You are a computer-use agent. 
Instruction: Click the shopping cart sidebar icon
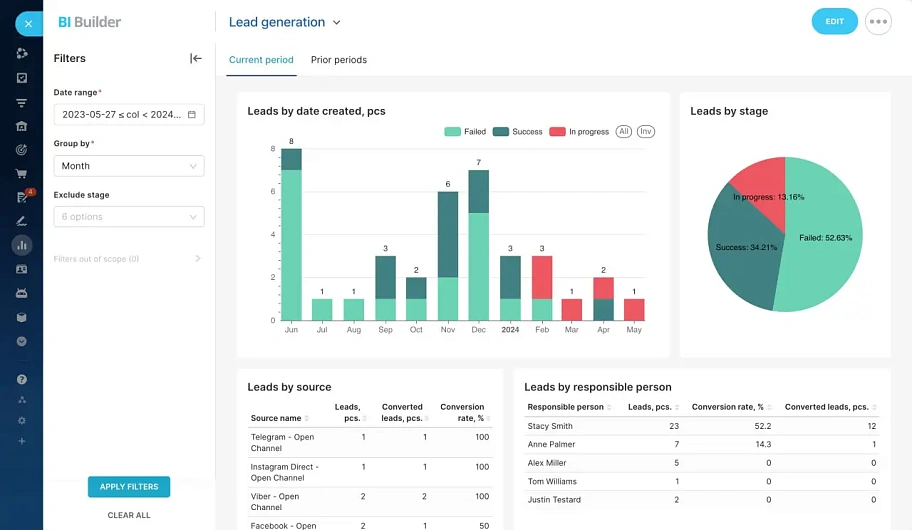(21, 173)
